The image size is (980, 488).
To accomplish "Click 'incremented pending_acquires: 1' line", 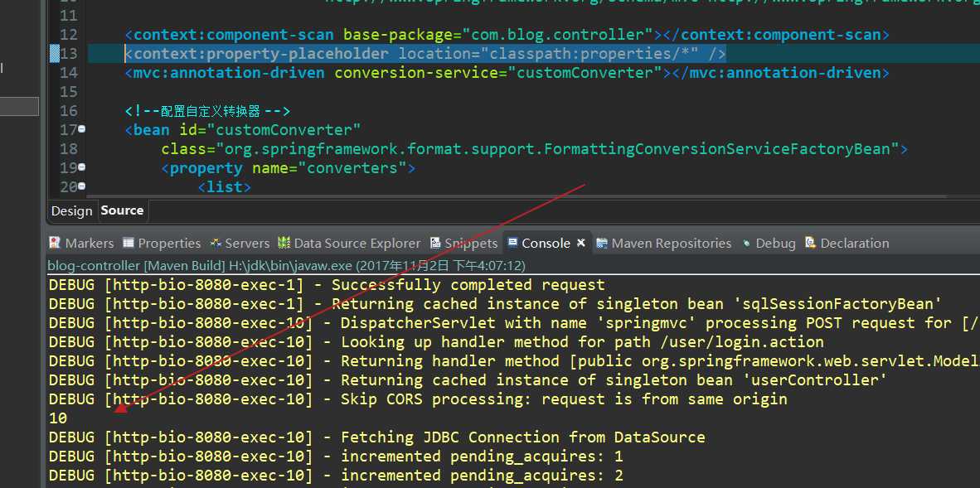I will (337, 457).
